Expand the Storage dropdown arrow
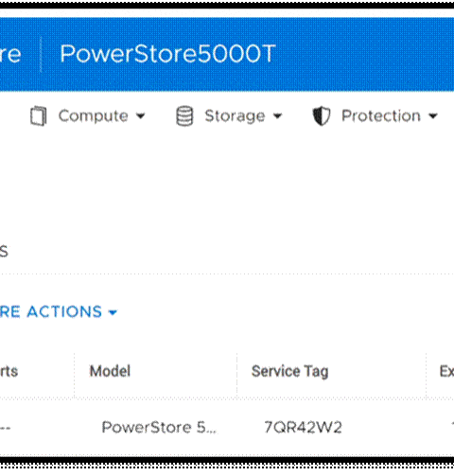Viewport: 454px width, 476px height. (277, 116)
